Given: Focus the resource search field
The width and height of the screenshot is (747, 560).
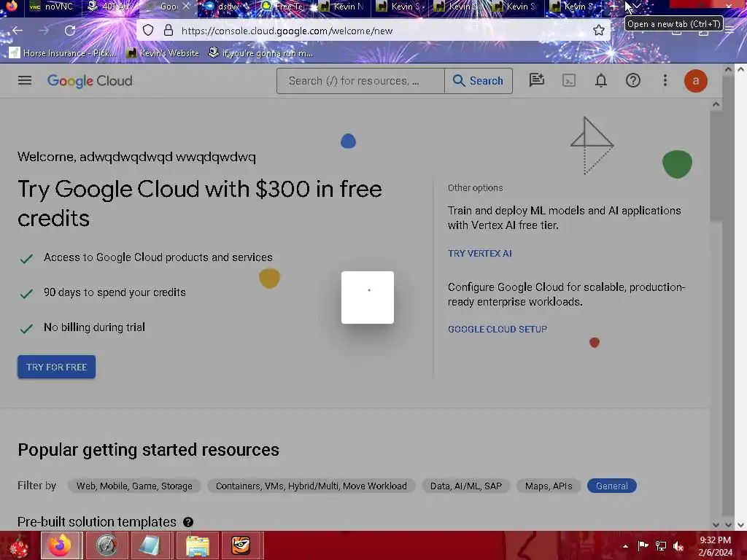Looking at the screenshot, I should pos(360,81).
